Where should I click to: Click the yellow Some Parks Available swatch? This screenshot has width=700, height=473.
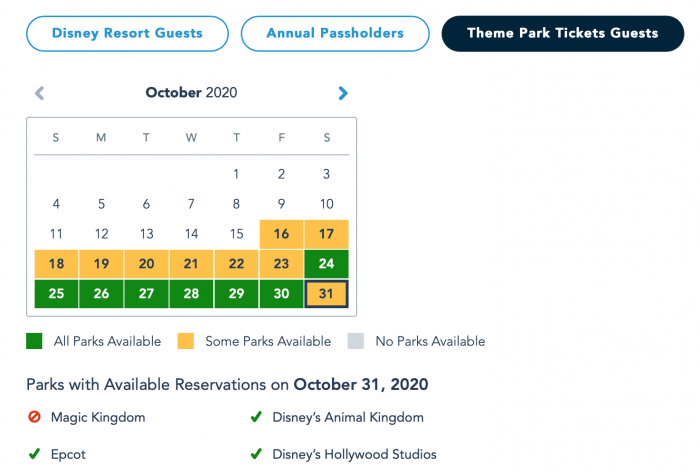[185, 341]
